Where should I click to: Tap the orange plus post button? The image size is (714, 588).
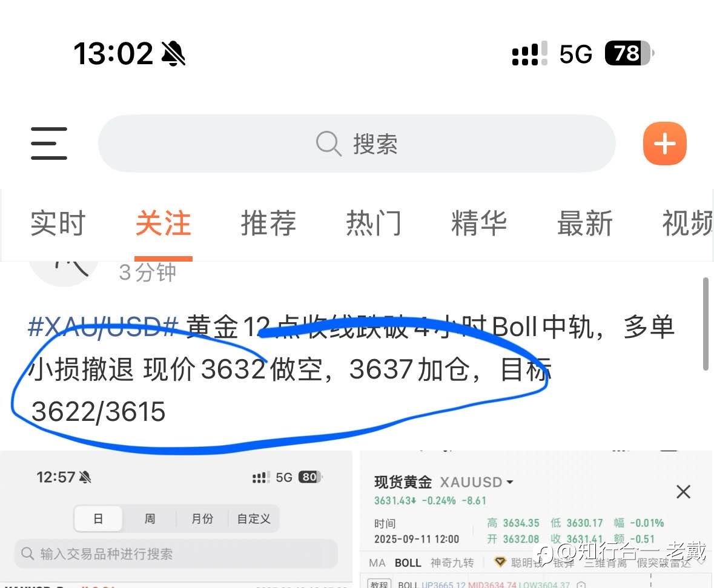click(x=664, y=144)
